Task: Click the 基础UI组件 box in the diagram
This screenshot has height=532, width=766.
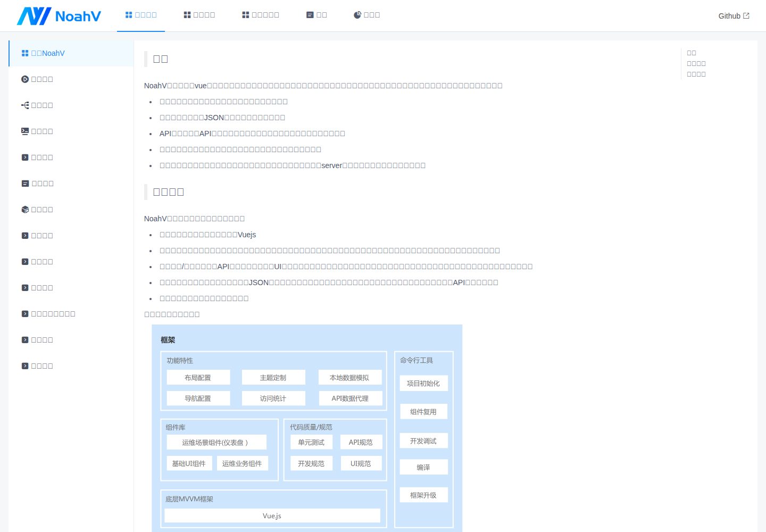Action: pyautogui.click(x=189, y=463)
